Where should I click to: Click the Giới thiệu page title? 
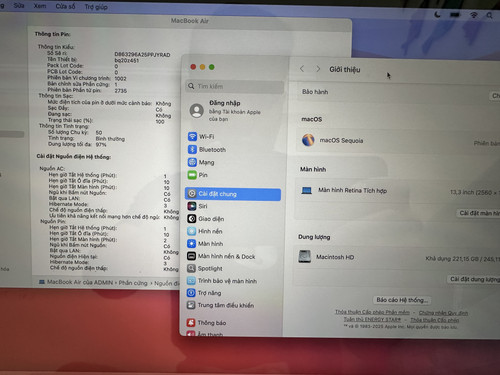(x=345, y=69)
